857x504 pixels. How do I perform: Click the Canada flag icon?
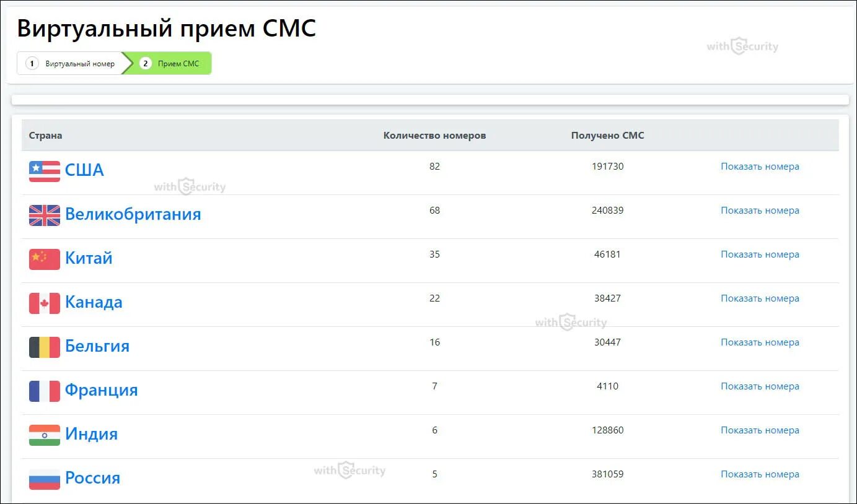pyautogui.click(x=45, y=303)
